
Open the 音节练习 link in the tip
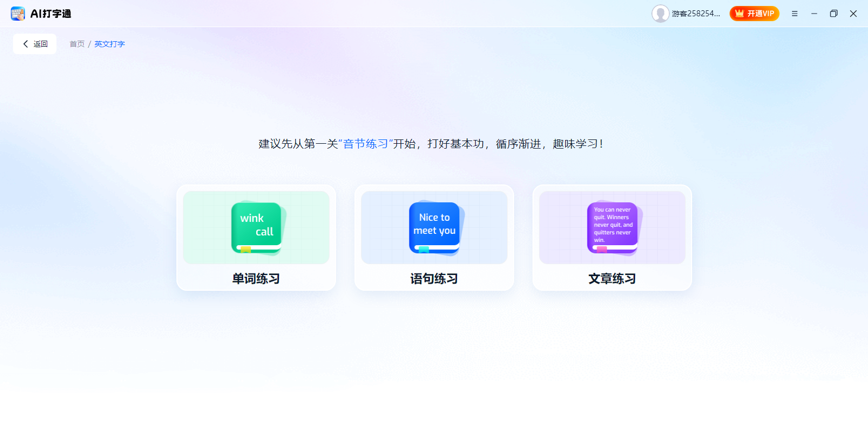coord(365,144)
